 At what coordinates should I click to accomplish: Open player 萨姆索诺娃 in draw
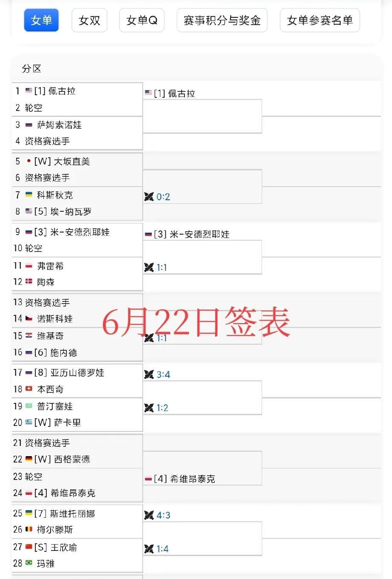click(59, 125)
